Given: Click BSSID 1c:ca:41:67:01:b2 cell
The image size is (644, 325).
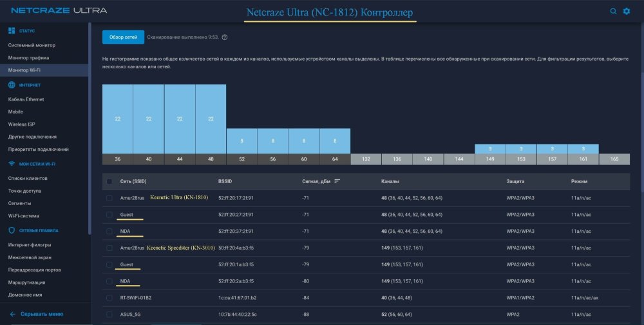Looking at the screenshot, I should tap(238, 298).
